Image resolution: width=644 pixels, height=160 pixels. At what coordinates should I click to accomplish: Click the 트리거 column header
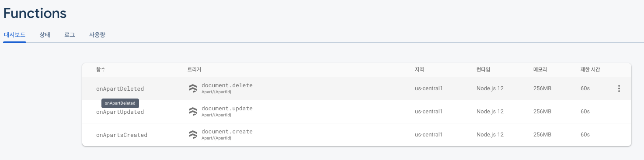pos(194,70)
